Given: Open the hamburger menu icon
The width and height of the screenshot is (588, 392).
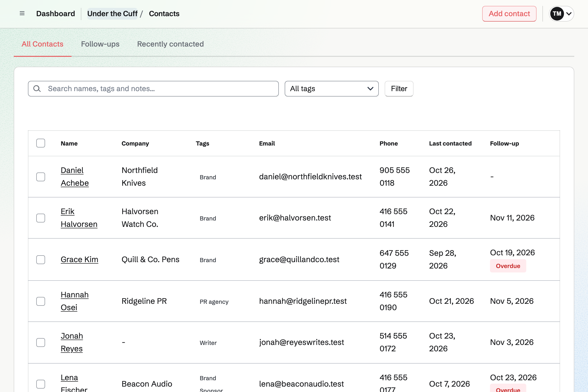Looking at the screenshot, I should pos(22,13).
